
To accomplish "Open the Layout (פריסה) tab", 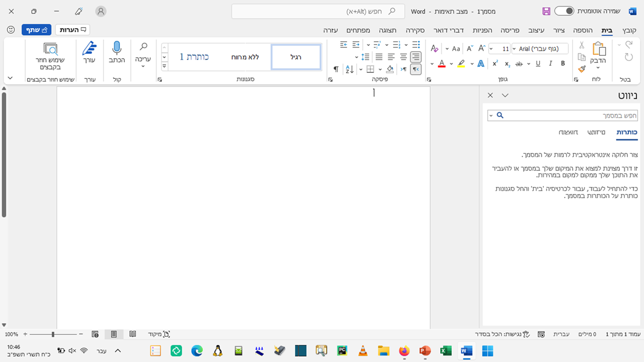I will pos(509,30).
